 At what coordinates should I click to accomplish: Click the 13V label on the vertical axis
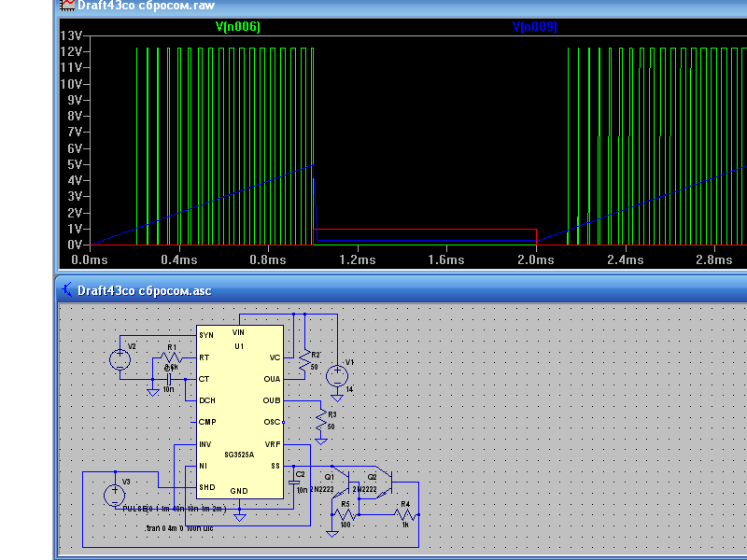(x=73, y=35)
